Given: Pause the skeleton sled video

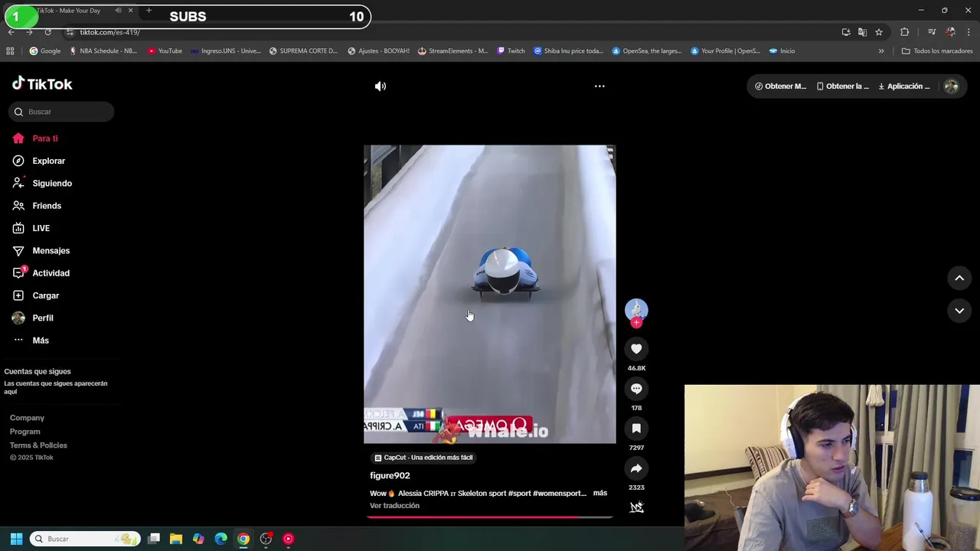Looking at the screenshot, I should coord(489,294).
